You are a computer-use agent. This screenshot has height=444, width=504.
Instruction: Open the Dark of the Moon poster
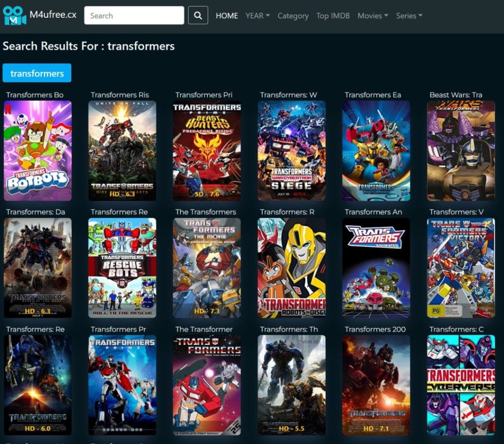point(37,268)
